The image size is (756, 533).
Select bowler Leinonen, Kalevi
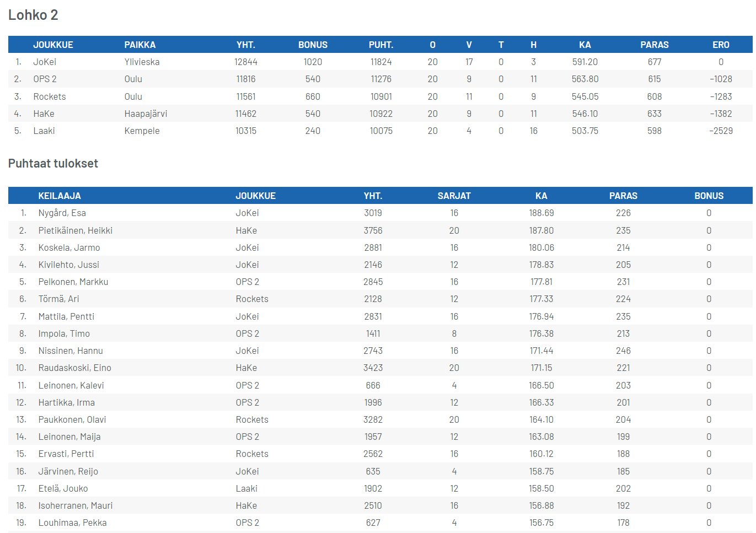click(71, 385)
